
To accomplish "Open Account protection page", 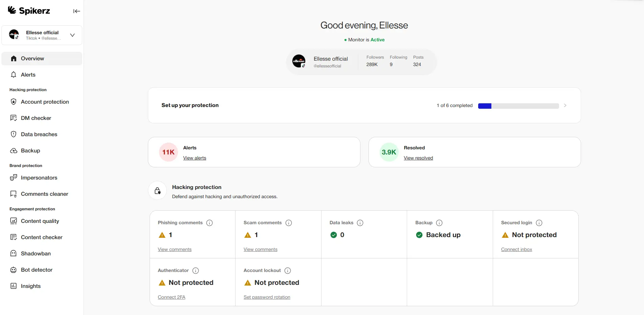I will tap(42, 102).
